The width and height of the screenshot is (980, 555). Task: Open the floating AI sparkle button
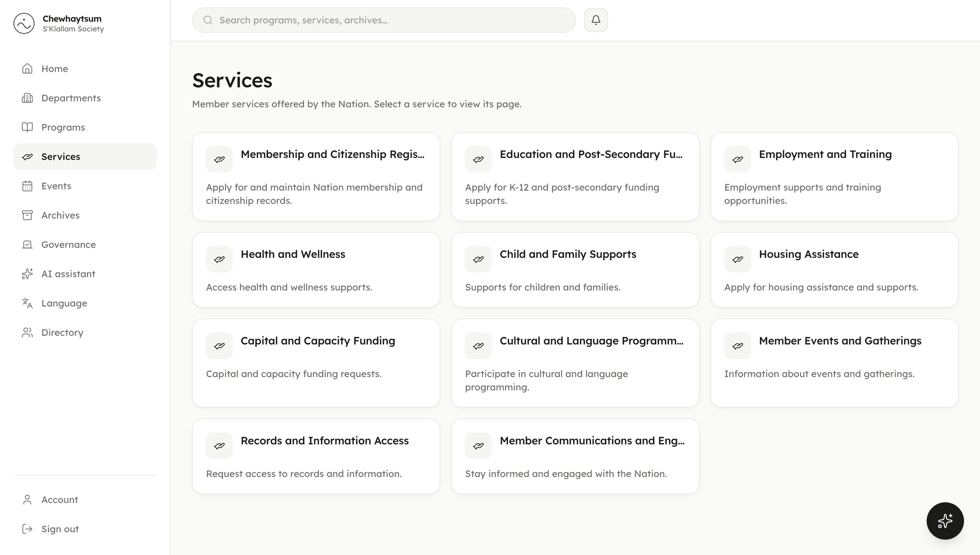click(945, 521)
